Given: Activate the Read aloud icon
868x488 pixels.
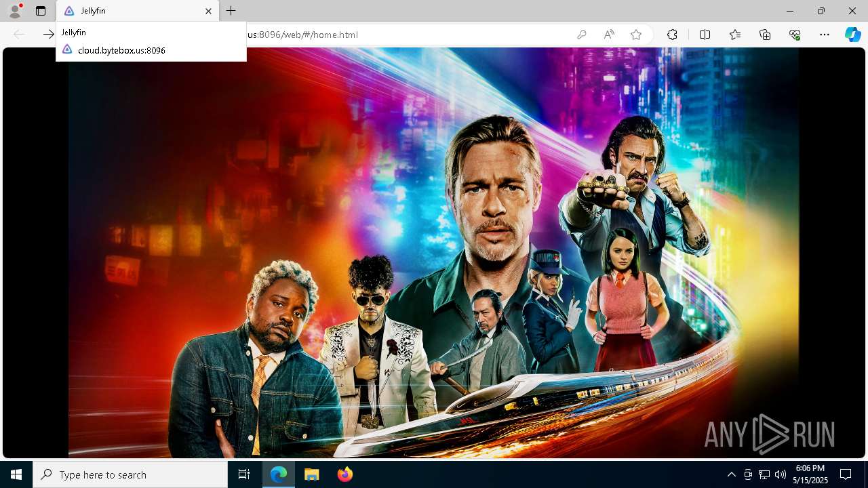Looking at the screenshot, I should (609, 35).
